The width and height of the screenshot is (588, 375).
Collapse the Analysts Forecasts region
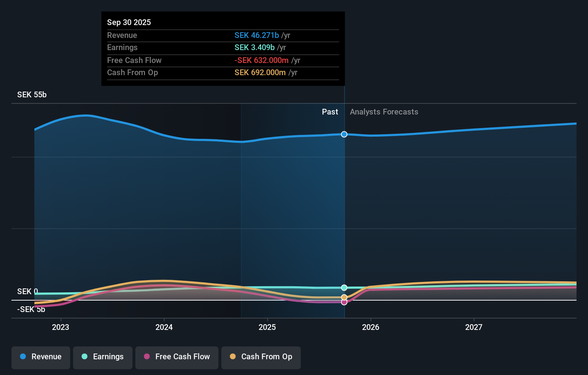click(x=384, y=112)
